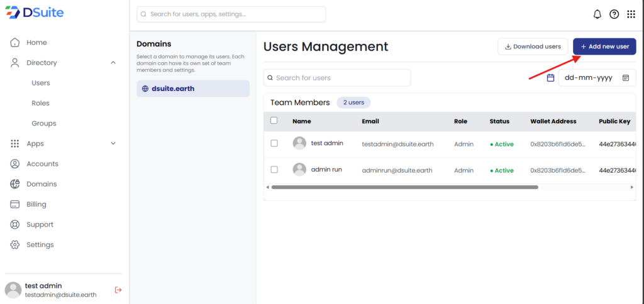This screenshot has height=304, width=644.
Task: Check the box for test admin row
Action: (x=274, y=143)
